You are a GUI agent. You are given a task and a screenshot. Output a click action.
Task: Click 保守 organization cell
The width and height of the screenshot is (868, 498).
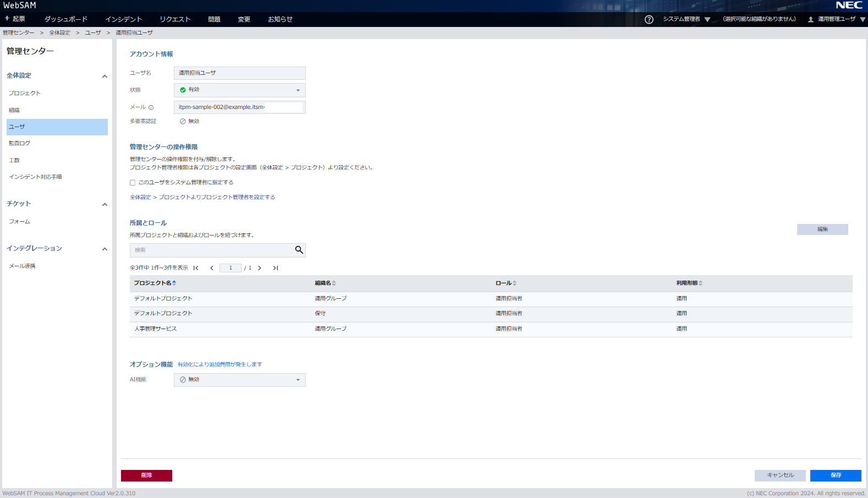click(x=320, y=314)
